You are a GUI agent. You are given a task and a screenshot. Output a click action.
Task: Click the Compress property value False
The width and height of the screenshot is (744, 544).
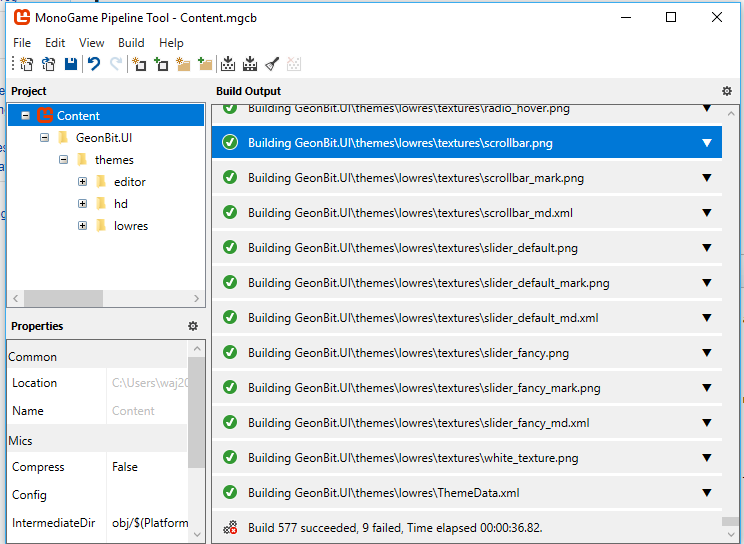(x=125, y=467)
